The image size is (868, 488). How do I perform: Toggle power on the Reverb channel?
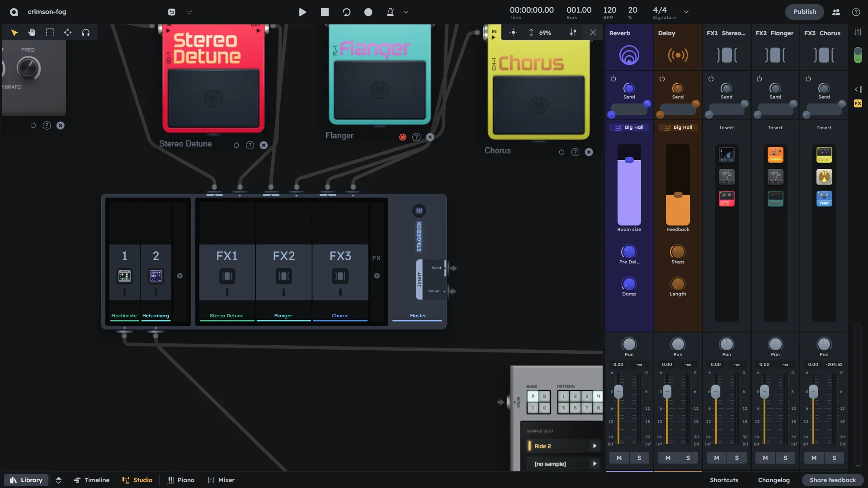(x=613, y=79)
